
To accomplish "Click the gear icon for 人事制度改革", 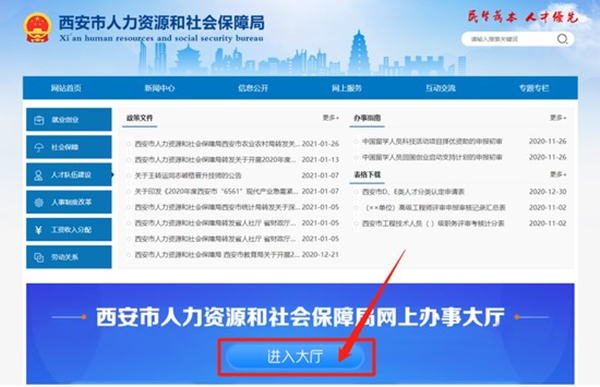I will click(x=39, y=202).
